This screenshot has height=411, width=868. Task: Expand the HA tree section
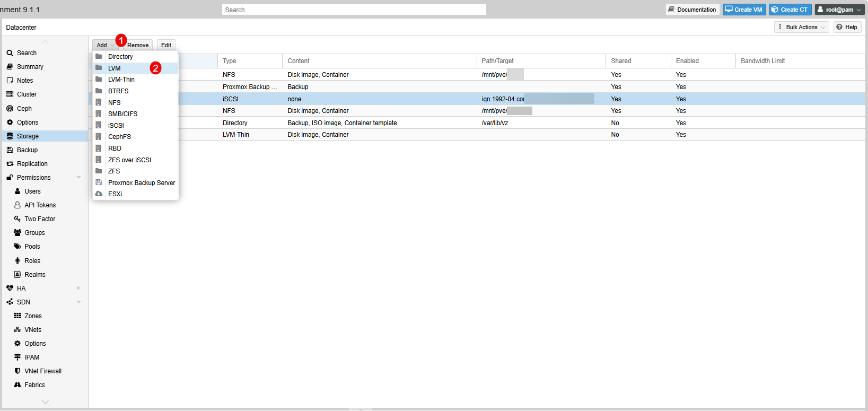click(78, 288)
